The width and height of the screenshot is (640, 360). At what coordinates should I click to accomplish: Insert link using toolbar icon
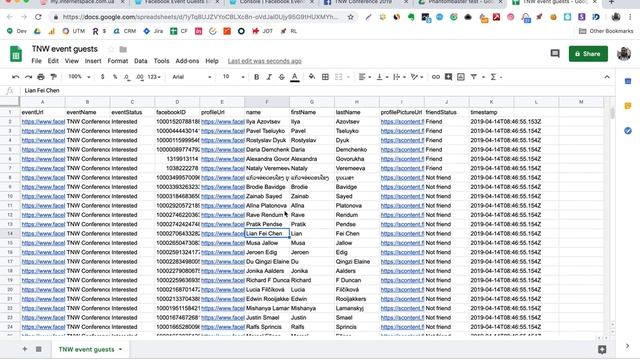click(x=436, y=77)
